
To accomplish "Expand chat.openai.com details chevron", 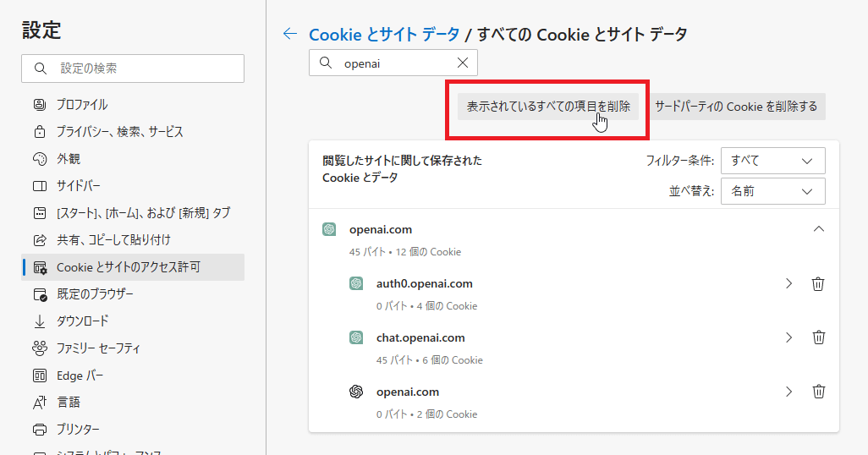I will point(789,337).
